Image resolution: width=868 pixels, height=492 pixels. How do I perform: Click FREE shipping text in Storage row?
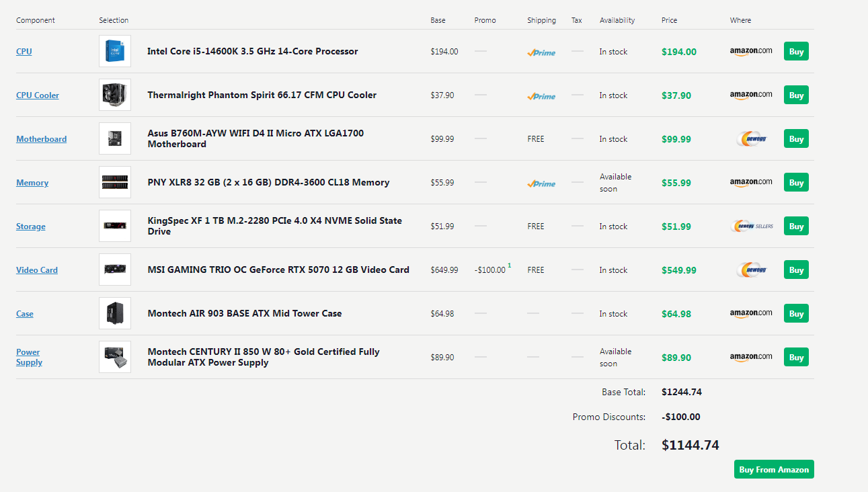pos(536,227)
